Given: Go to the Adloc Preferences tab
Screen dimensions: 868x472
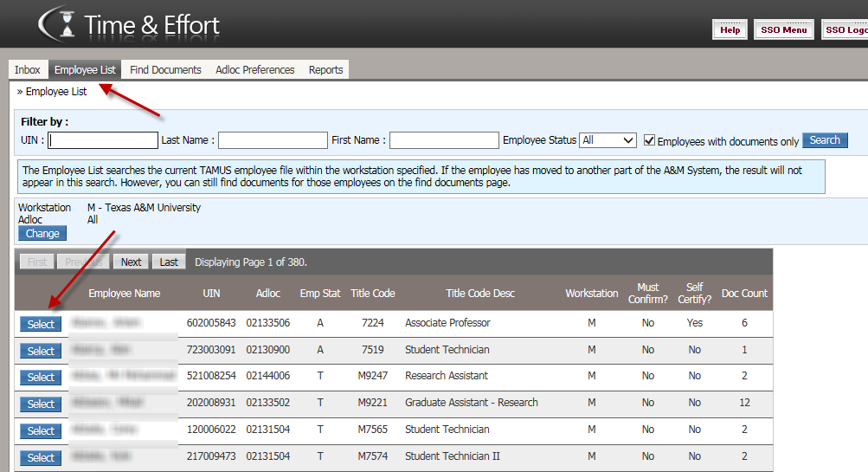Looking at the screenshot, I should pos(254,70).
